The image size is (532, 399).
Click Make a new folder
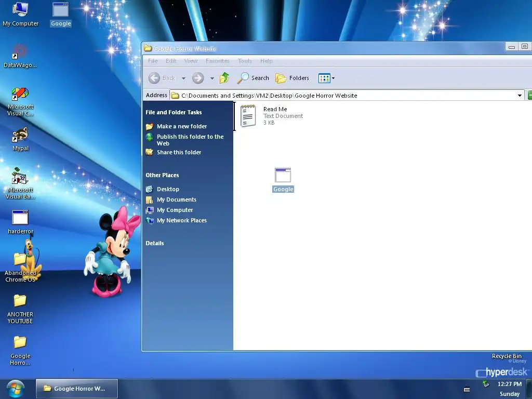(x=177, y=126)
